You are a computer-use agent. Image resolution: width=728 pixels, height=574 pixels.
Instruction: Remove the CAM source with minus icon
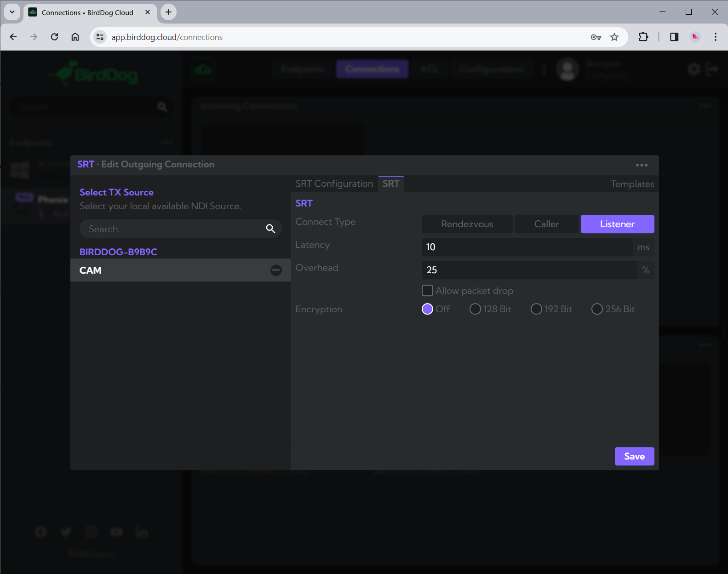click(x=276, y=270)
